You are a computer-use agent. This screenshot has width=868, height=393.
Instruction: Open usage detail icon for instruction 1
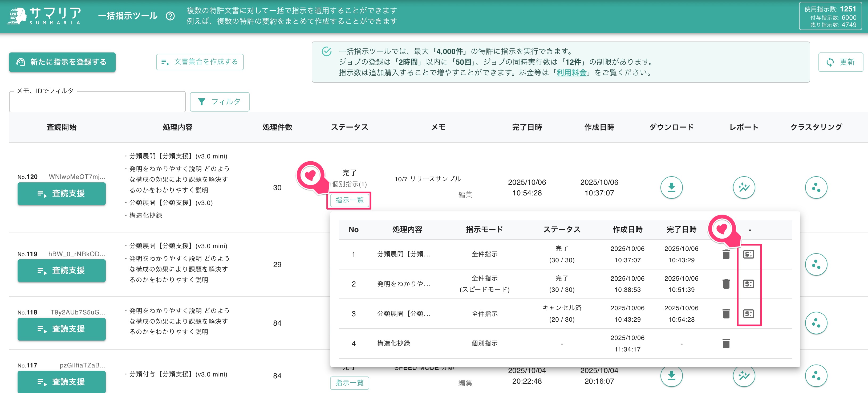pyautogui.click(x=748, y=254)
